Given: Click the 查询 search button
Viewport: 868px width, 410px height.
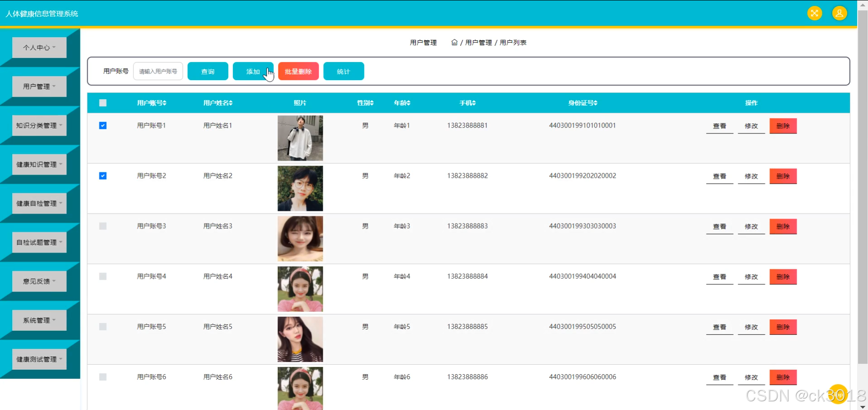Looking at the screenshot, I should tap(208, 71).
